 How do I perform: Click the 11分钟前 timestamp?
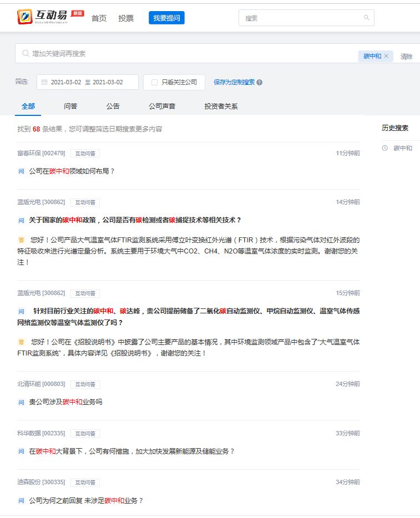point(348,153)
